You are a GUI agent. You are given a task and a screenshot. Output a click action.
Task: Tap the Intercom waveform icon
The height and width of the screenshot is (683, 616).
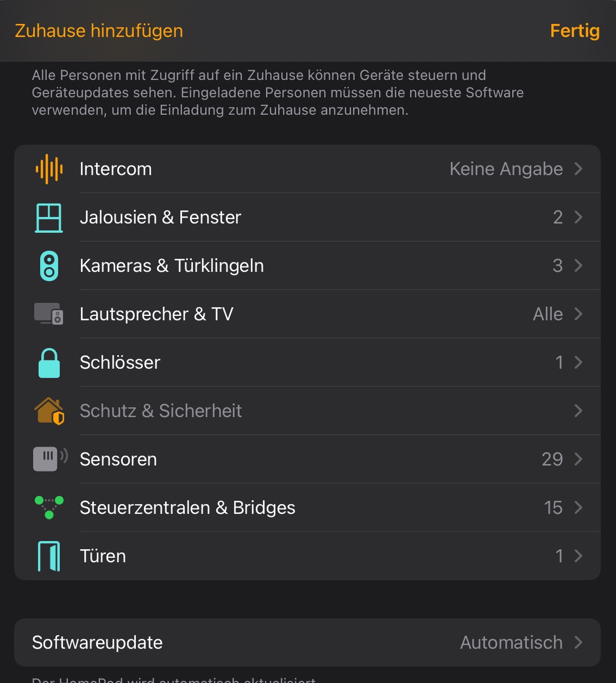coord(49,169)
